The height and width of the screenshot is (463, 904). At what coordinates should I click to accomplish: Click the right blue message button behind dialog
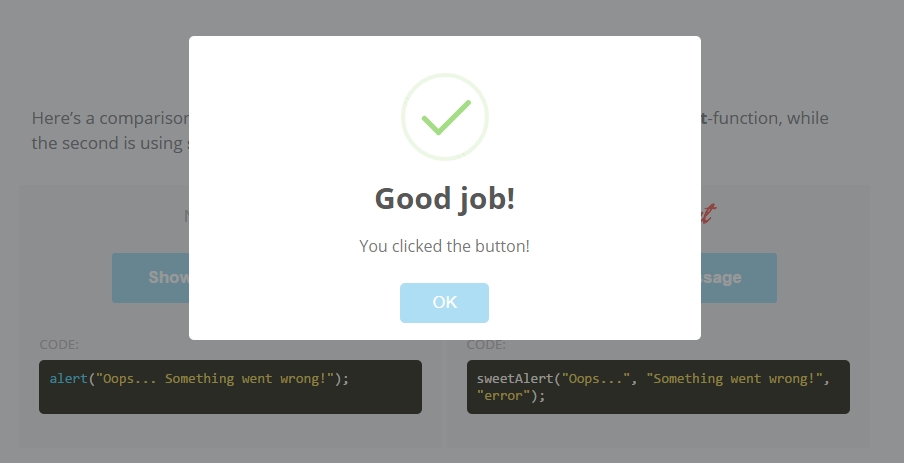738,278
